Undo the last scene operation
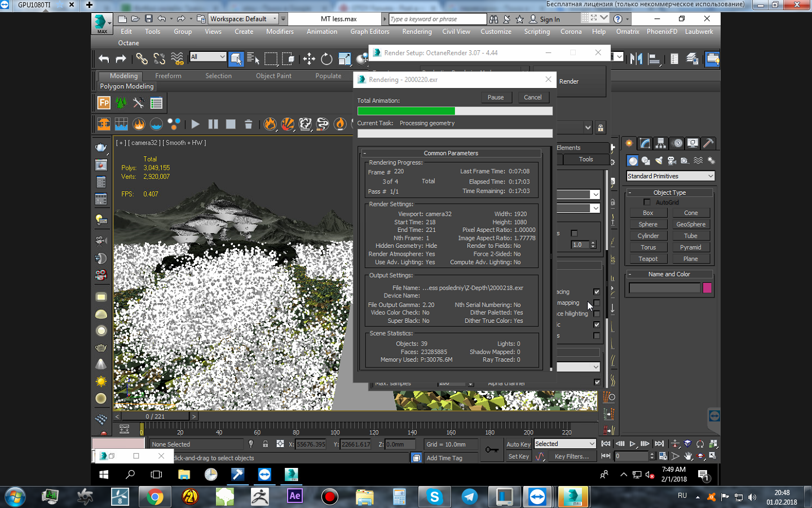Image resolution: width=812 pixels, height=508 pixels. pos(104,59)
